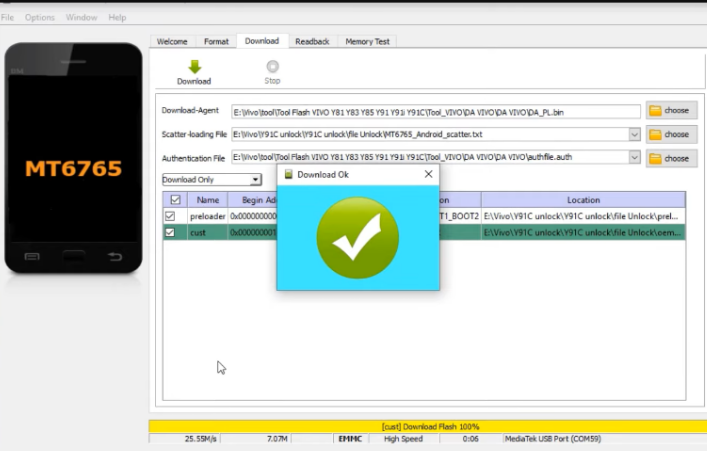This screenshot has width=707, height=451.
Task: Click the High Speed status entry
Action: (x=404, y=438)
